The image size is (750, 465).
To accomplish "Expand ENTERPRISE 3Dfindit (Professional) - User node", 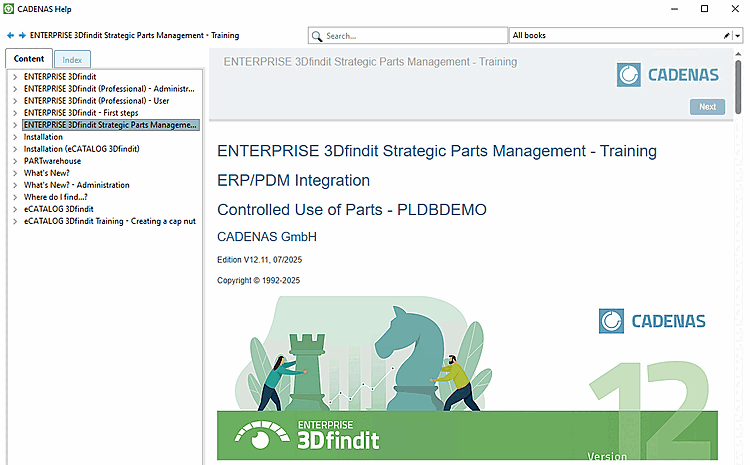I will 15,101.
